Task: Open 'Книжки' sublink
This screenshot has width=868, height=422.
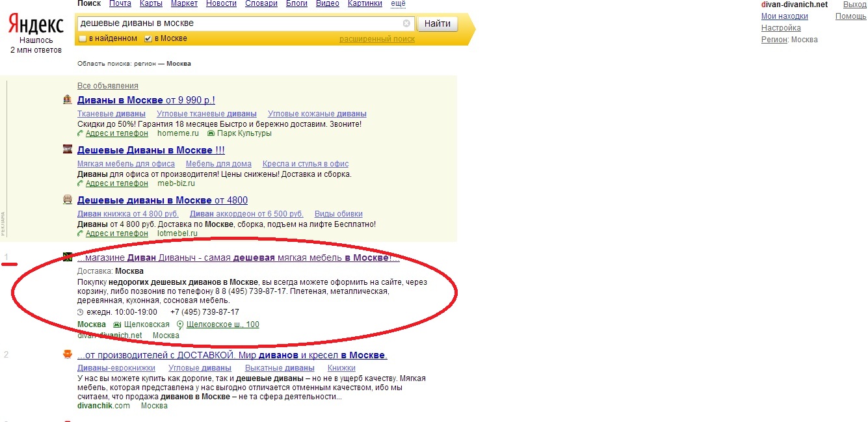Action: pyautogui.click(x=341, y=369)
